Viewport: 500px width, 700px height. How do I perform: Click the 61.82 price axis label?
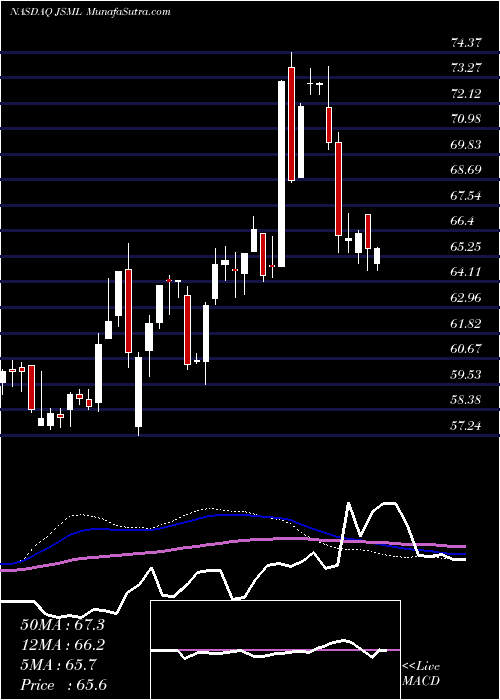point(467,324)
